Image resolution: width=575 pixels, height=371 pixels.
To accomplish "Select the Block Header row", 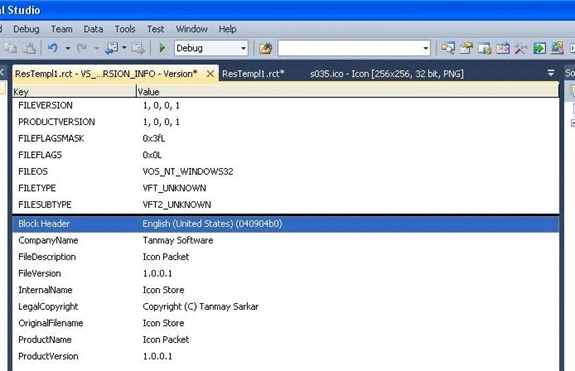I will (x=285, y=224).
